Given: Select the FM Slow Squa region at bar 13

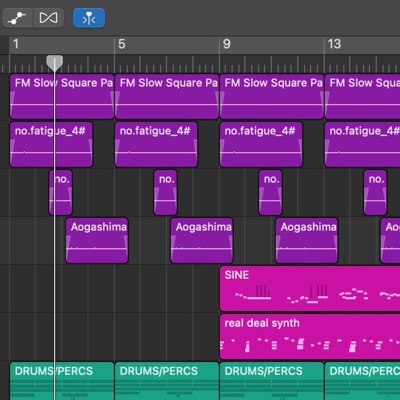Looking at the screenshot, I should pos(363,97).
